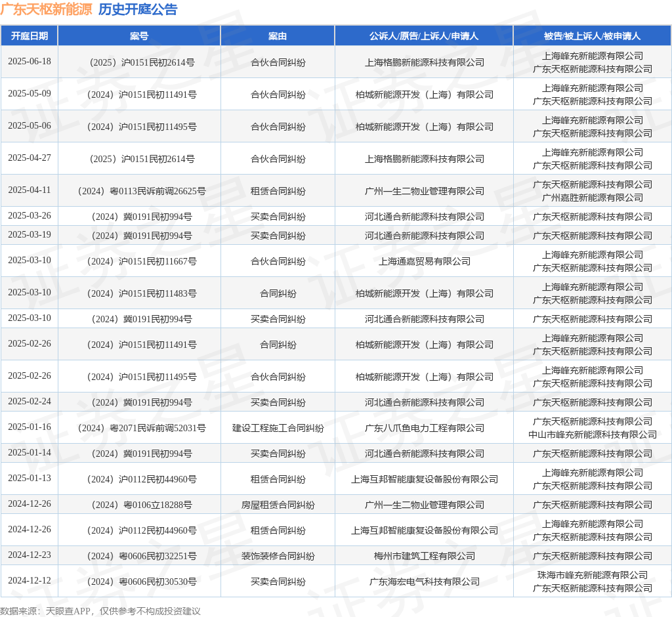Click case number 沪0151民初11495号 in 2025-05-06 row
This screenshot has height=617, width=672.
(142, 127)
